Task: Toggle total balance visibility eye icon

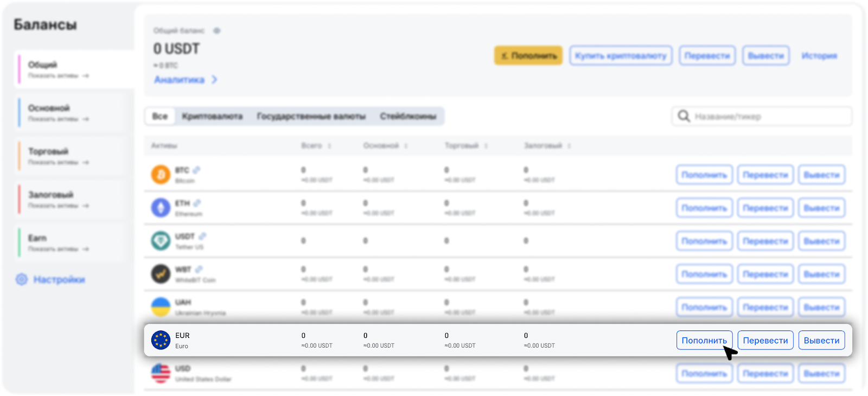Action: tap(217, 31)
